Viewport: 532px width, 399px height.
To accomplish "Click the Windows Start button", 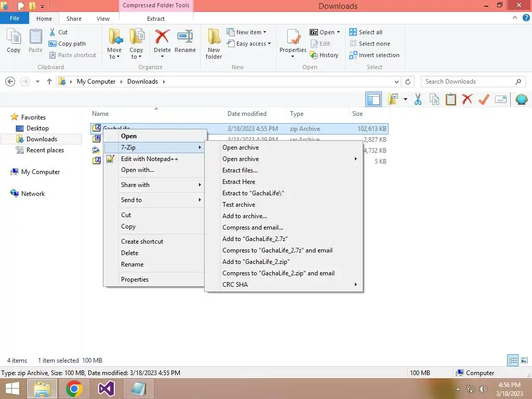I will click(12, 389).
